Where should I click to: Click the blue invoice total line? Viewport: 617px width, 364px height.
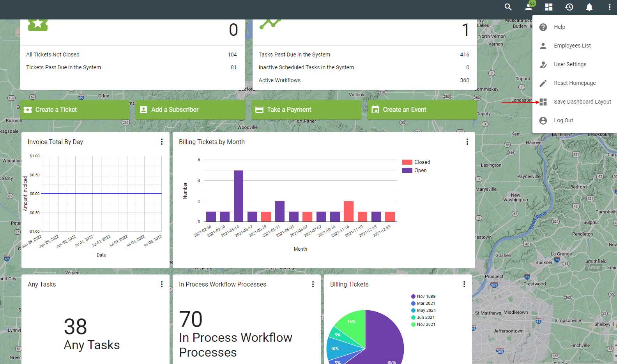point(101,193)
